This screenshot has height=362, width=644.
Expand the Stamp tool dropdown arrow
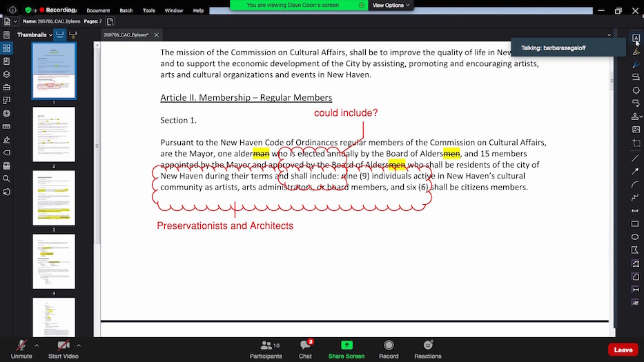click(x=641, y=117)
